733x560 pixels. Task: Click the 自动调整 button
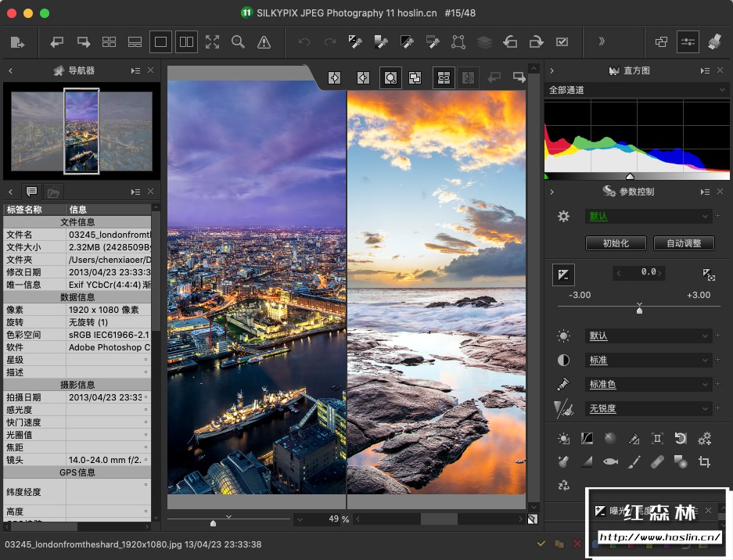point(683,243)
